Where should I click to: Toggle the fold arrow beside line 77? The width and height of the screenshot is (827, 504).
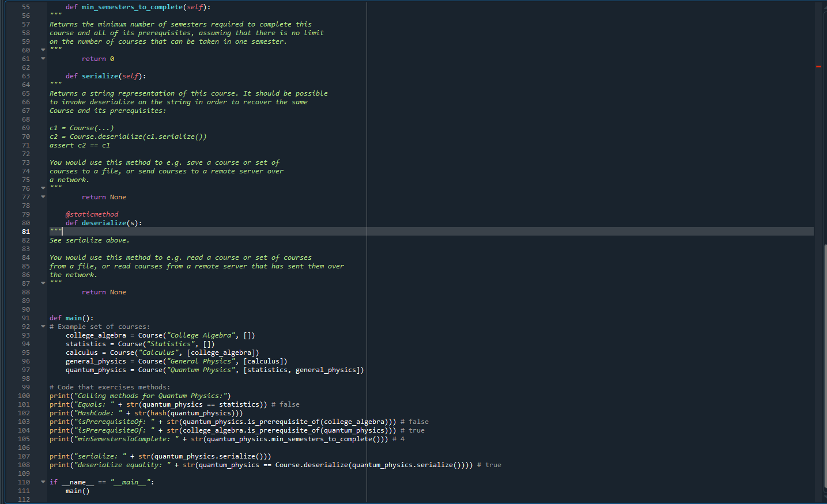(43, 196)
